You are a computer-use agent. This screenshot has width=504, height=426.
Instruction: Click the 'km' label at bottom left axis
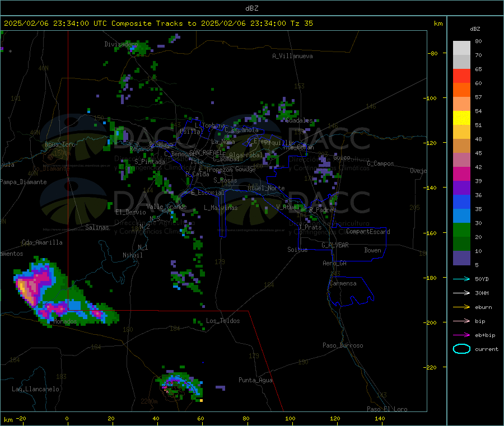pyautogui.click(x=8, y=420)
